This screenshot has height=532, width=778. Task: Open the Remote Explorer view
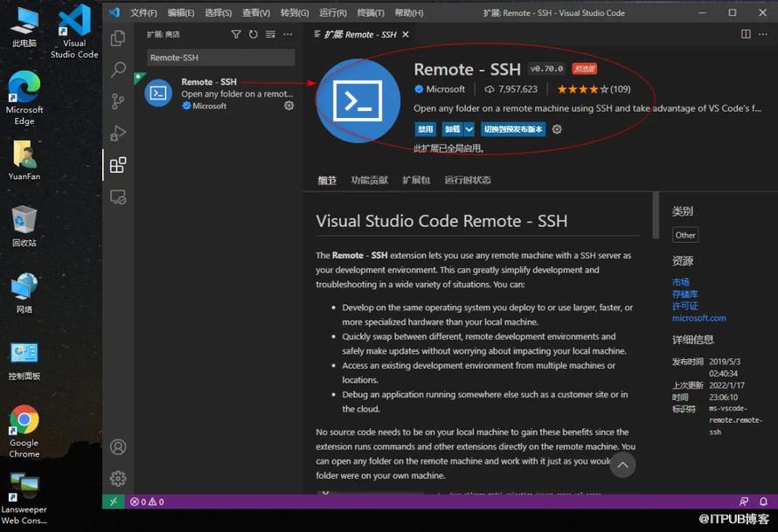(118, 197)
